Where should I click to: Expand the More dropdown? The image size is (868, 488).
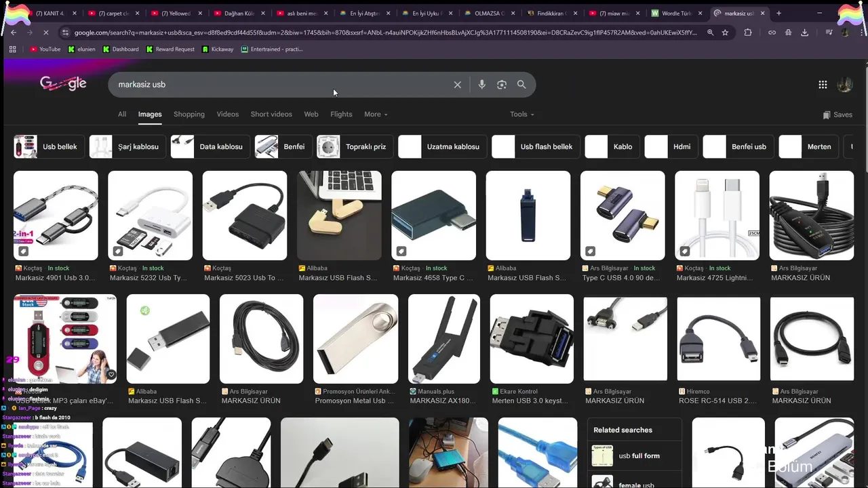376,115
